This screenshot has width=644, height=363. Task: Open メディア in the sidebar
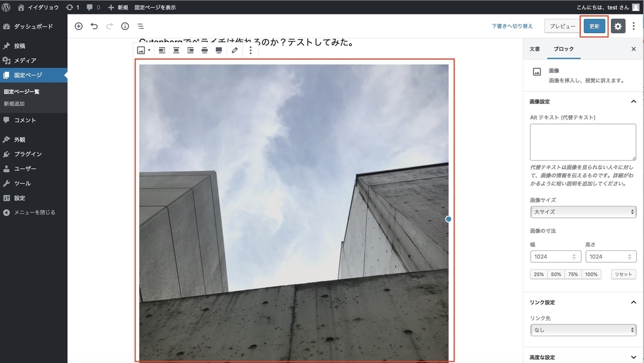(x=33, y=61)
